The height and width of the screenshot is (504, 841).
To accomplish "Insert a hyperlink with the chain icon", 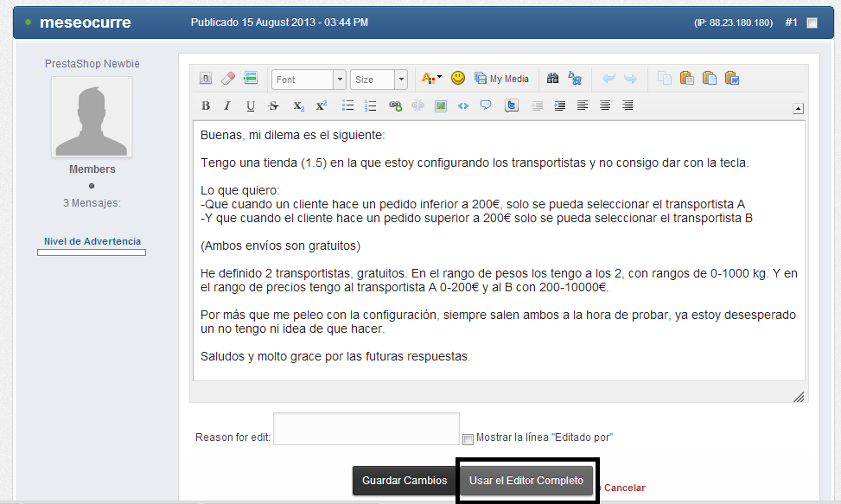I will [x=395, y=105].
